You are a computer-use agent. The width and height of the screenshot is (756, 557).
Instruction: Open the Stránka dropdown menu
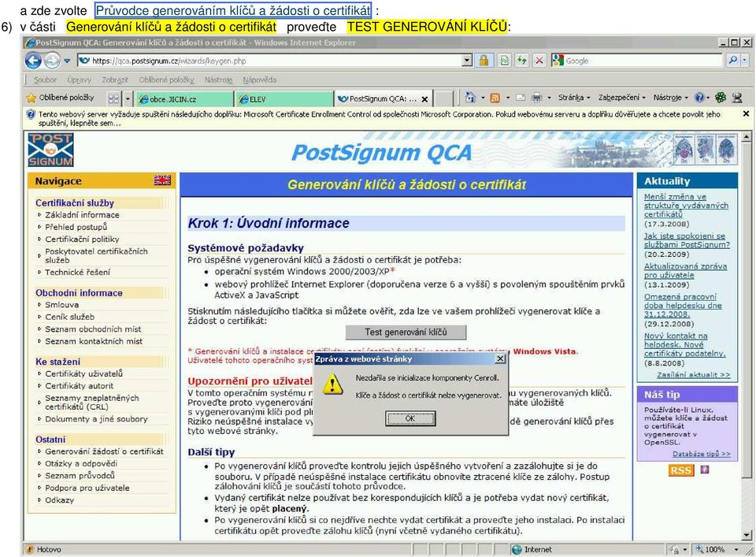[574, 98]
